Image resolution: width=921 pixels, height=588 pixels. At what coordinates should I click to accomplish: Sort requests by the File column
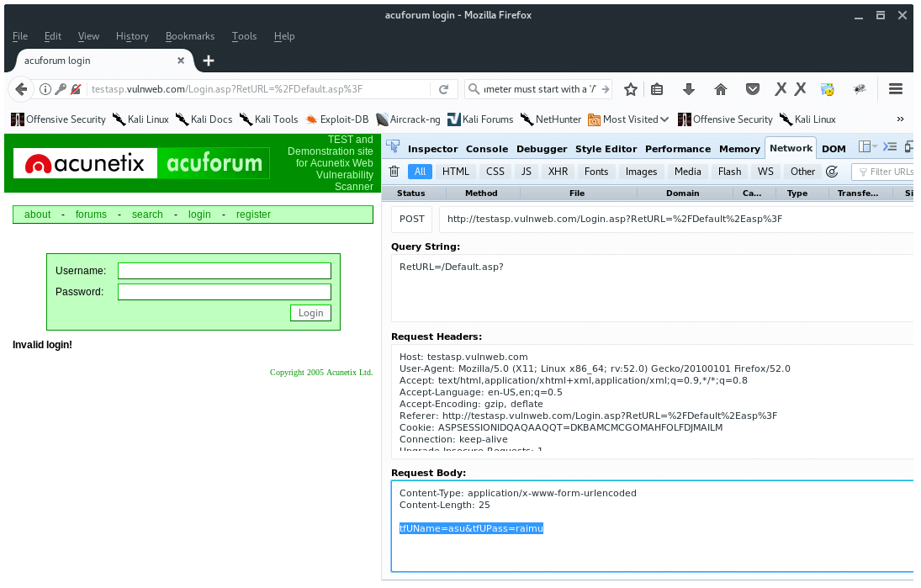click(x=577, y=193)
